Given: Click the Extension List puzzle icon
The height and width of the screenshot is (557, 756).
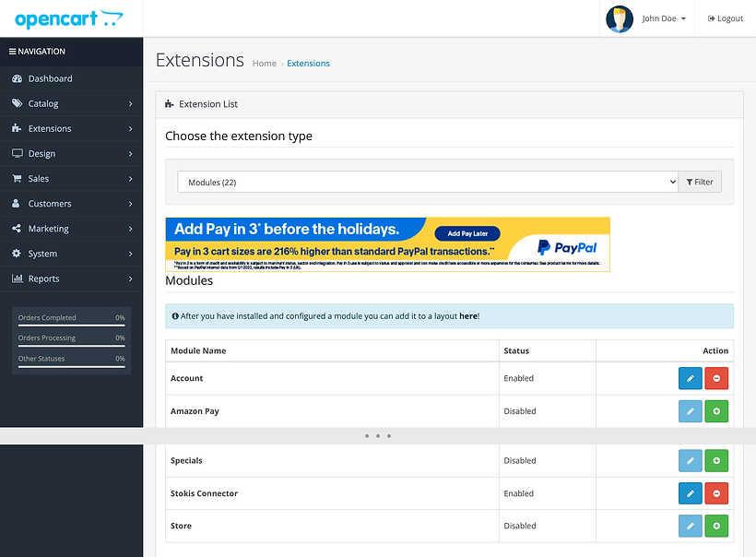Looking at the screenshot, I should [x=170, y=103].
